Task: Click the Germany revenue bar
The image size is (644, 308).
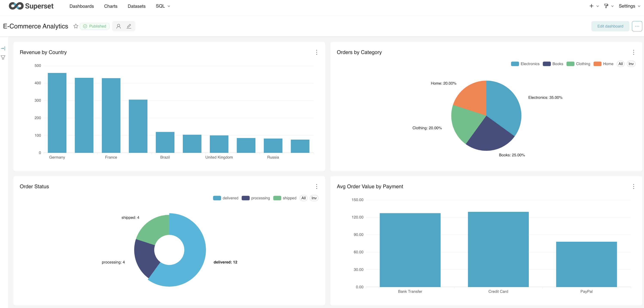Action: (x=57, y=113)
